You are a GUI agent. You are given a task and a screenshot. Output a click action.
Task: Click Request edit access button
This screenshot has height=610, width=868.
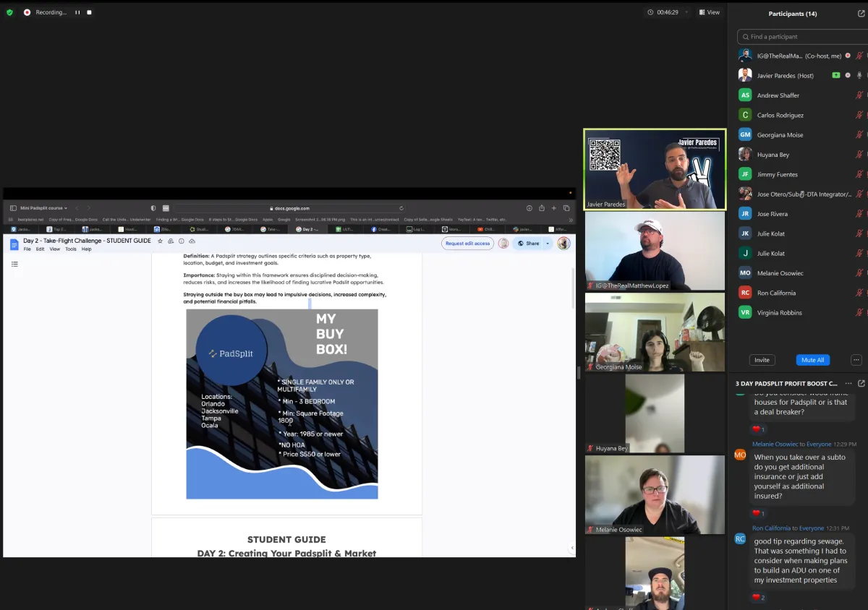[x=467, y=244]
